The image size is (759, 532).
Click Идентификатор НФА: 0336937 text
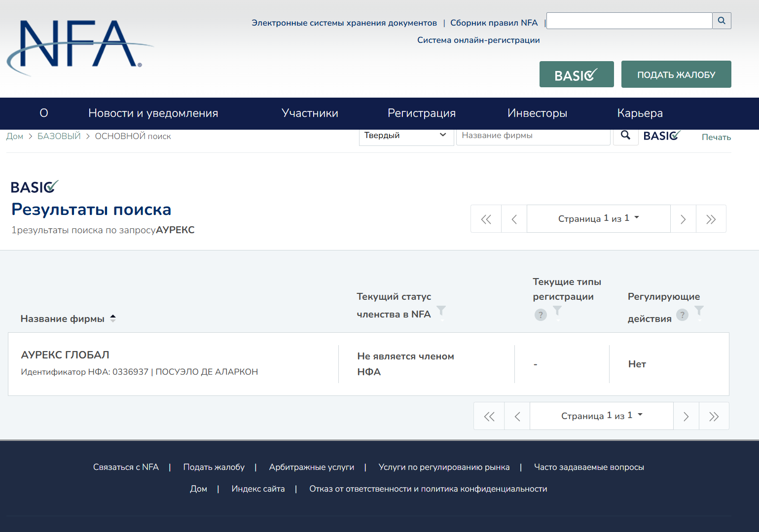point(84,372)
